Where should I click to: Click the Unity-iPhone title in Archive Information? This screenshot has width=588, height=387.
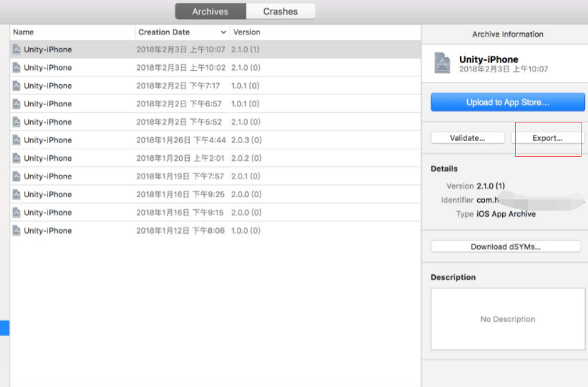point(489,59)
